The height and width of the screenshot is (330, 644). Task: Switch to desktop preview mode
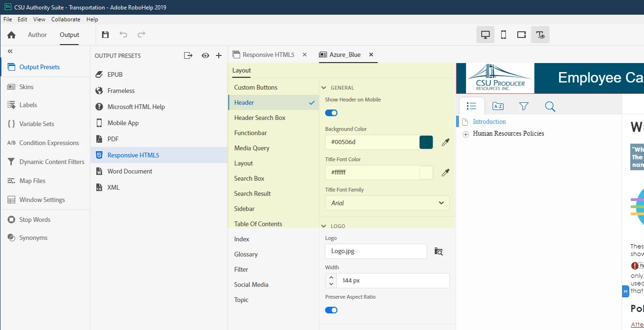tap(485, 35)
